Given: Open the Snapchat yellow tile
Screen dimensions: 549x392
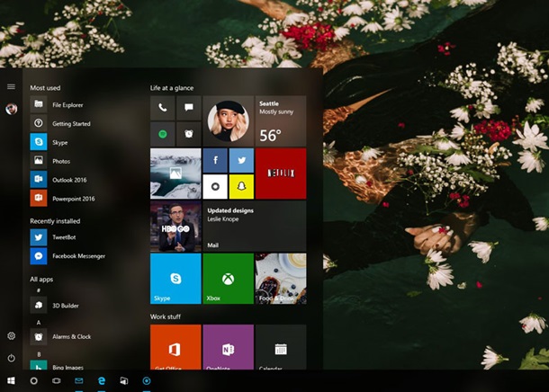Looking at the screenshot, I should [x=241, y=187].
